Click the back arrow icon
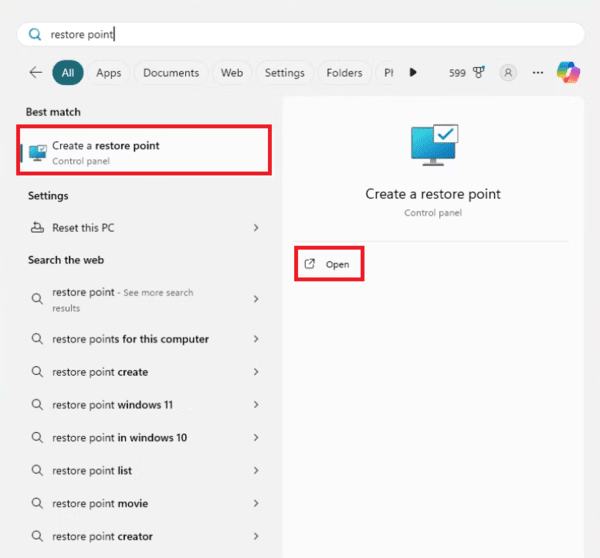 36,72
